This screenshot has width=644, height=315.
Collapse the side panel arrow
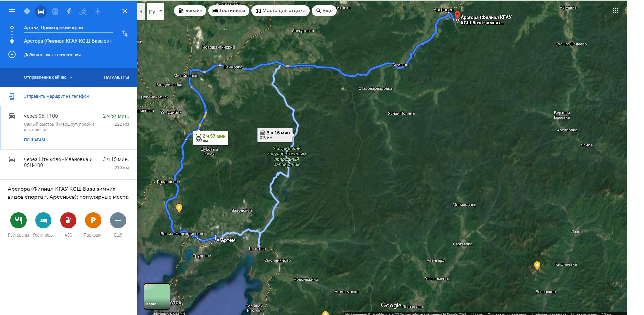tap(141, 11)
